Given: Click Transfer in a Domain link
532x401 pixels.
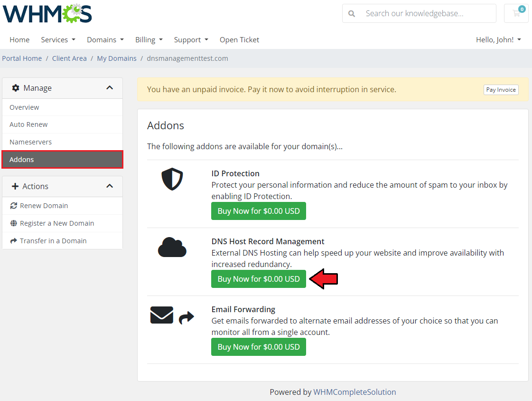Looking at the screenshot, I should pyautogui.click(x=63, y=241).
